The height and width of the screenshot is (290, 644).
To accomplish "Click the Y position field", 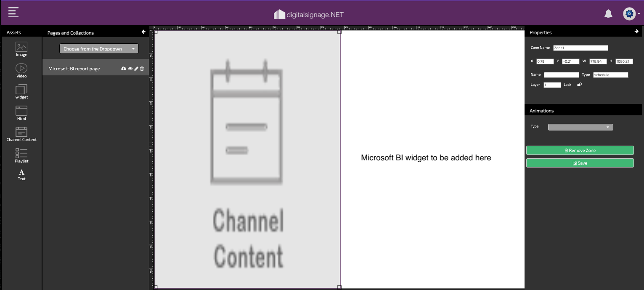I will (x=571, y=61).
